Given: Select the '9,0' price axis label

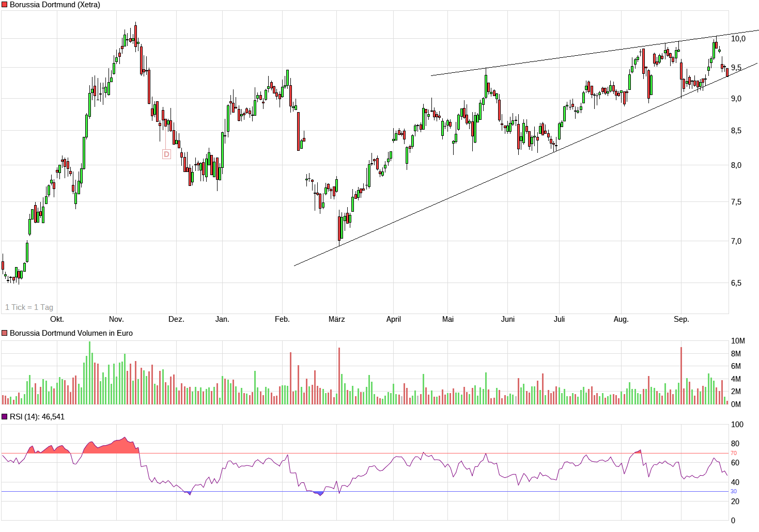Looking at the screenshot, I should (x=736, y=99).
